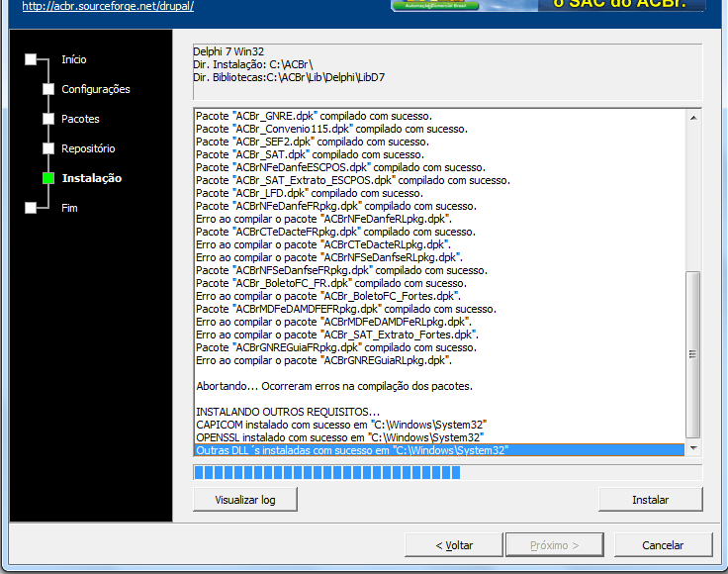The image size is (728, 574).
Task: Click the Fim step square marker
Action: click(x=31, y=208)
